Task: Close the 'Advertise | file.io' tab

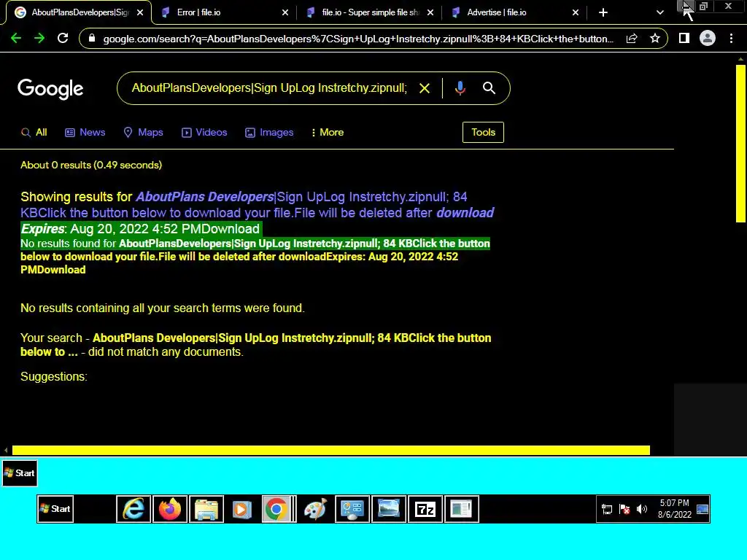Action: tap(576, 12)
